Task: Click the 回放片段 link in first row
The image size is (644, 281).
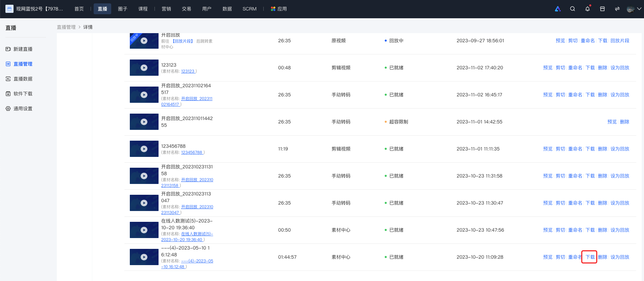Action: point(620,41)
